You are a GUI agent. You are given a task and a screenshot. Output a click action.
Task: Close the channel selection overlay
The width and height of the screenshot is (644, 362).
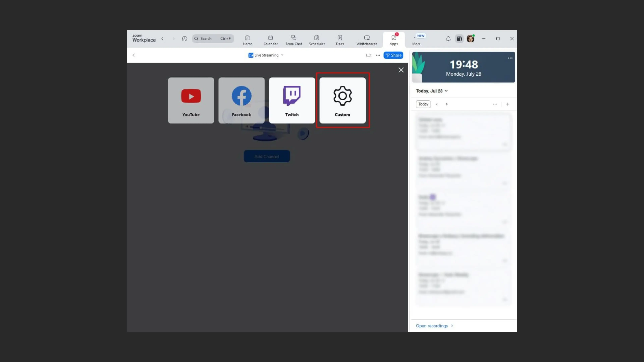pyautogui.click(x=401, y=70)
